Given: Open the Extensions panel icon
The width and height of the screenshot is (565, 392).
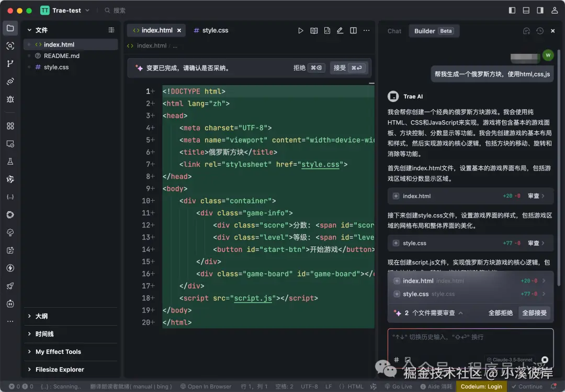Looking at the screenshot, I should tap(10, 125).
